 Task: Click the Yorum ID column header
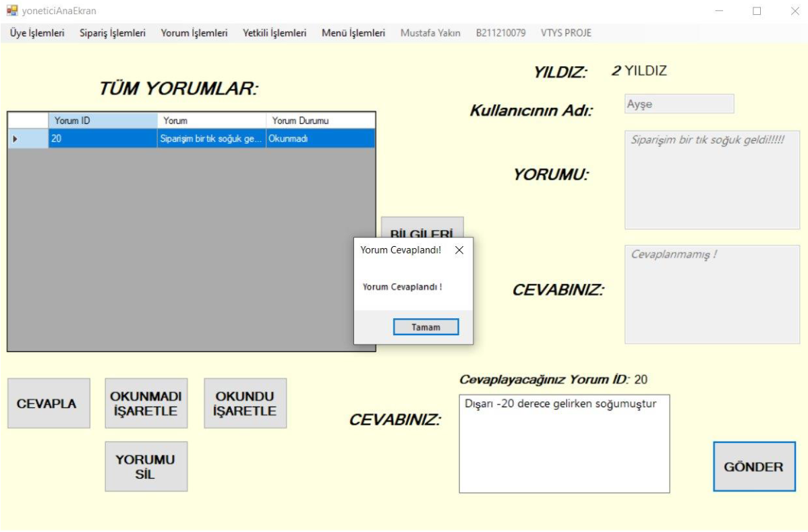(x=102, y=121)
